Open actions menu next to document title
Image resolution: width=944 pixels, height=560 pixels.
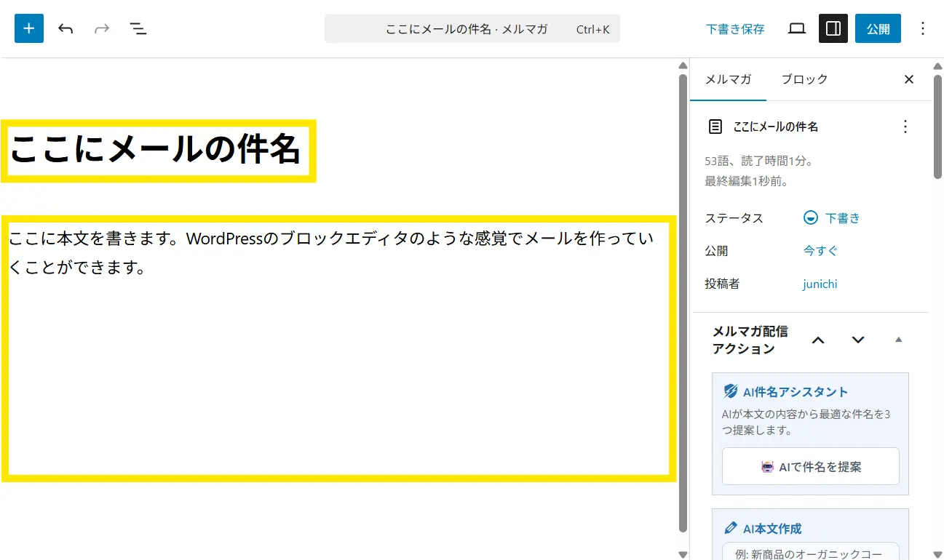[x=905, y=127]
